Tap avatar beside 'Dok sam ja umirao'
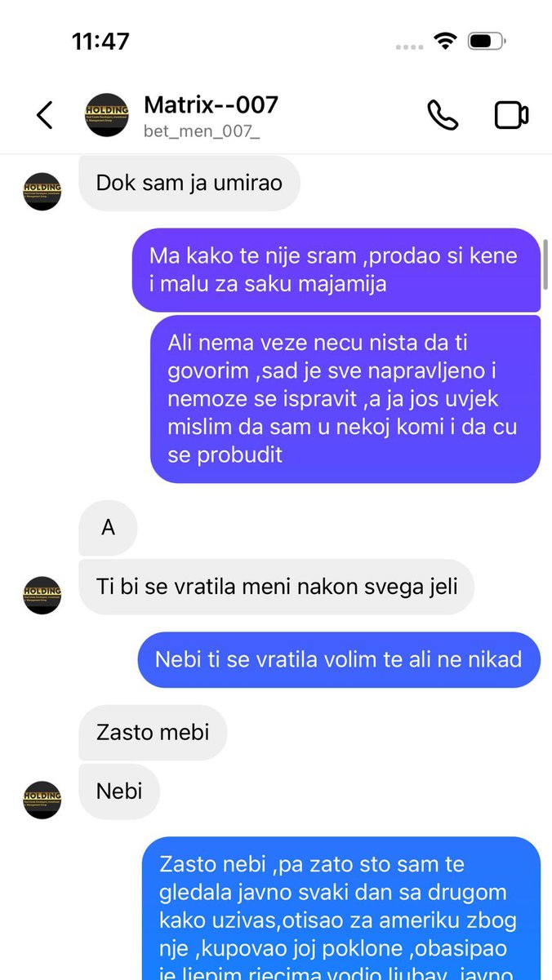 click(x=42, y=192)
